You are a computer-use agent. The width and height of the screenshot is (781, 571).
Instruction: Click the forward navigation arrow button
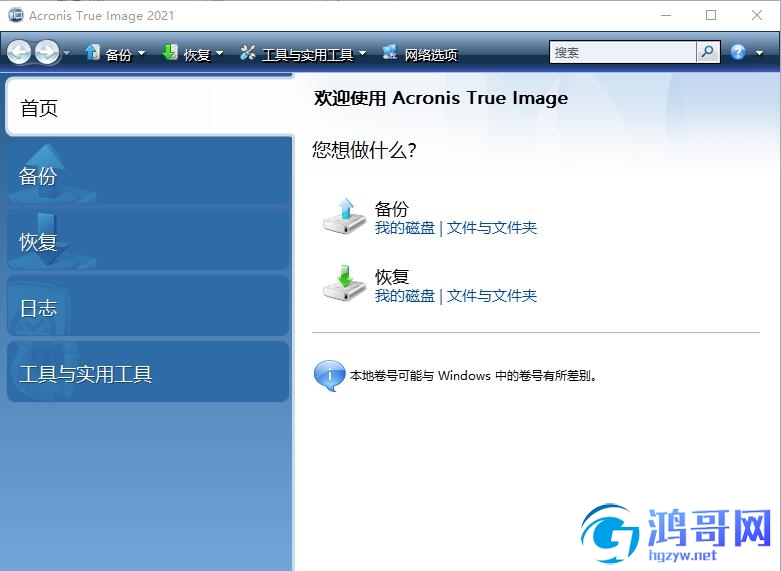[47, 52]
